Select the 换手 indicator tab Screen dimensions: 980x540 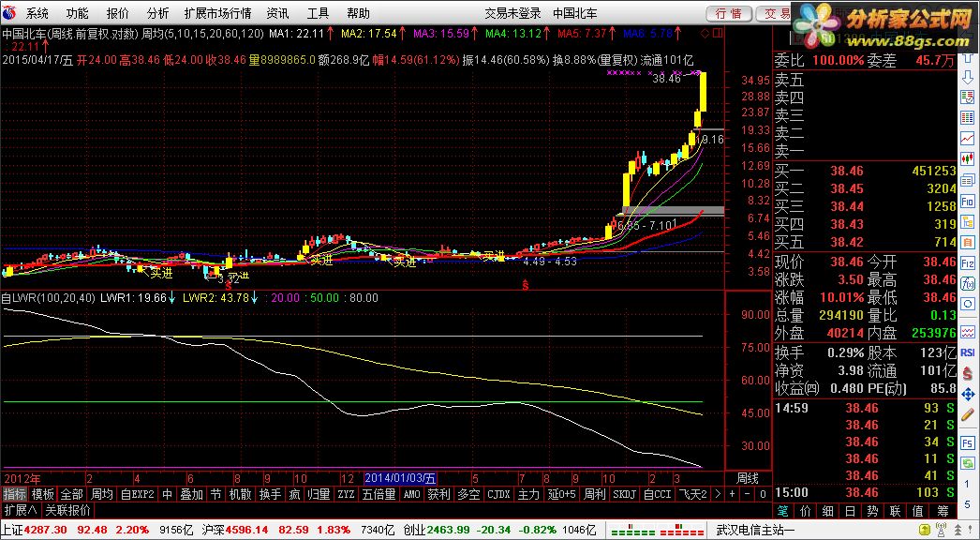[271, 494]
